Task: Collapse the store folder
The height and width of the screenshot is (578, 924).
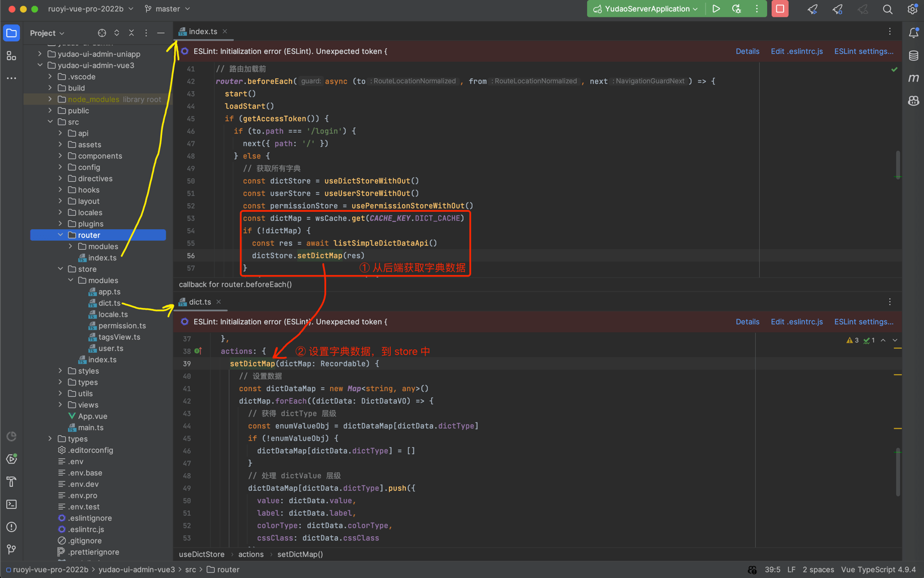Action: (61, 269)
